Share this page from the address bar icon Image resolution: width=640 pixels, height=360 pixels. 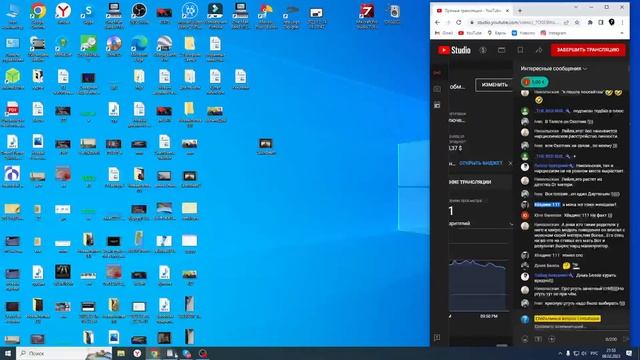(x=566, y=22)
